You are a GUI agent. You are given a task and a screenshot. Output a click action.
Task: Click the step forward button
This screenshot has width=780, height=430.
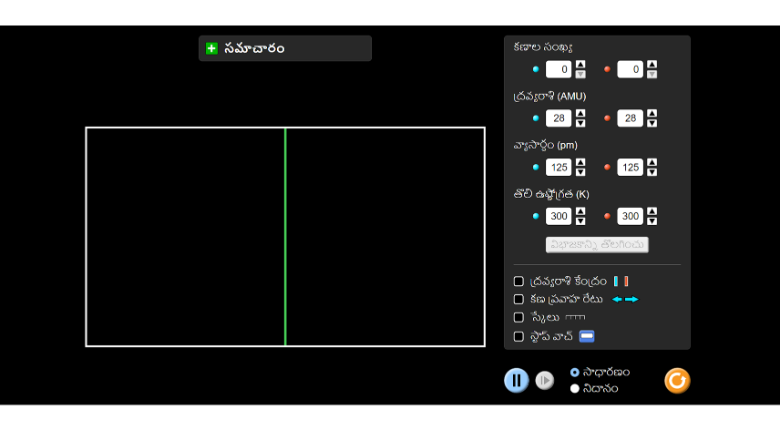(544, 380)
